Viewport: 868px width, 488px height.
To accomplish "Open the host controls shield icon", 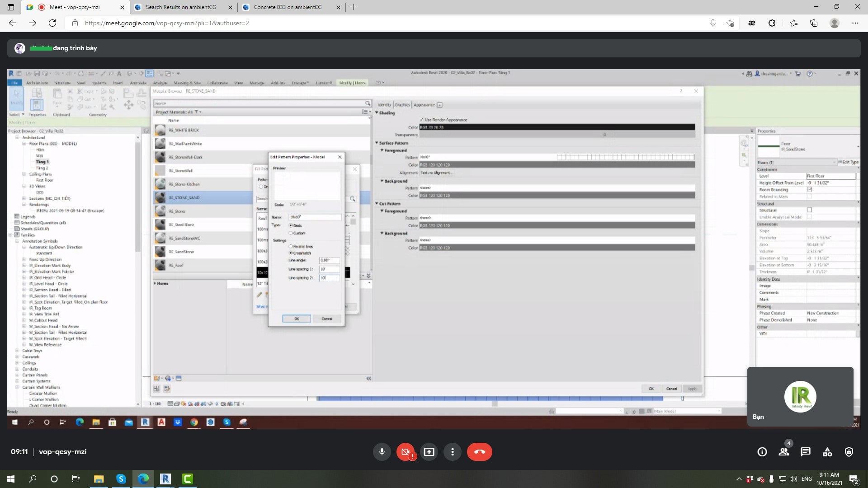I will 849,452.
